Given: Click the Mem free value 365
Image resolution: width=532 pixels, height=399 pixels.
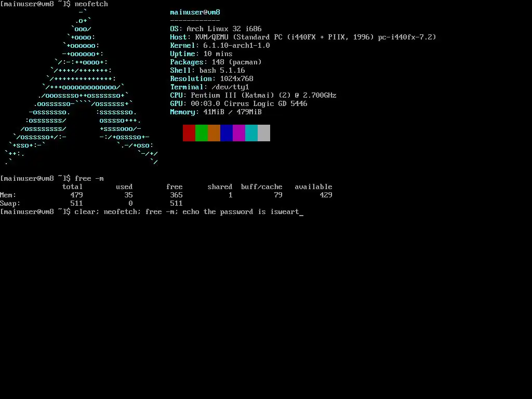Looking at the screenshot, I should (x=177, y=195).
